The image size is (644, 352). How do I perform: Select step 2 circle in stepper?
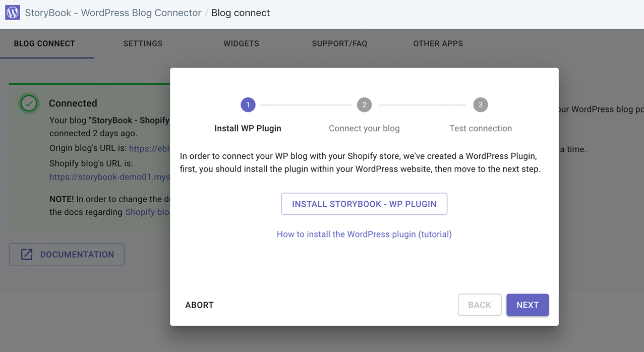[364, 105]
